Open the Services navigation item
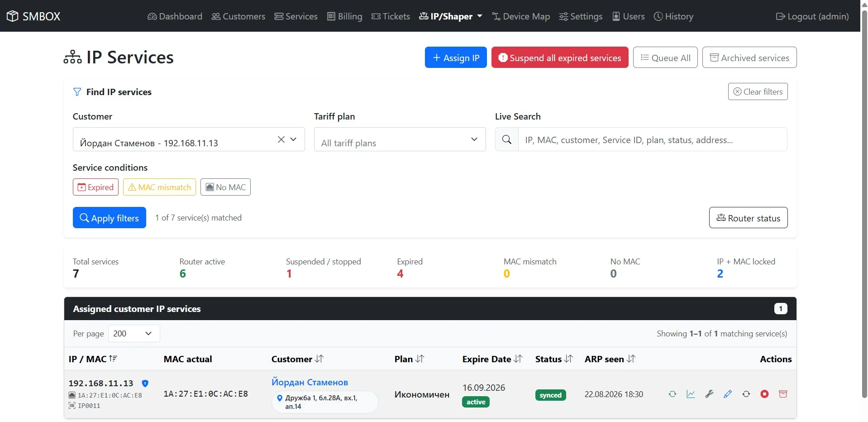Screen dimensions: 868x422 coord(296,16)
